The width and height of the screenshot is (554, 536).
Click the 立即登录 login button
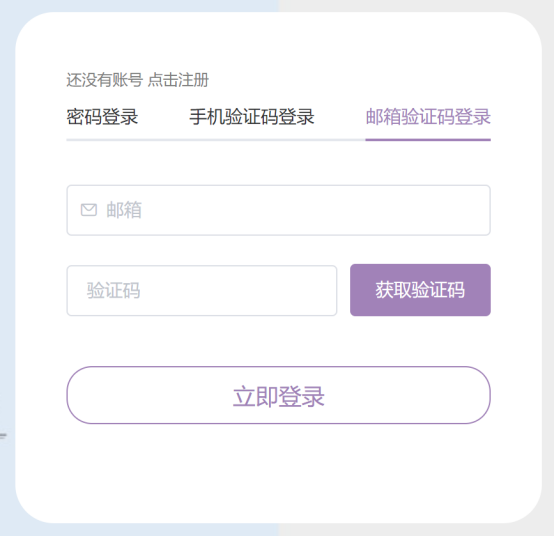click(x=278, y=395)
